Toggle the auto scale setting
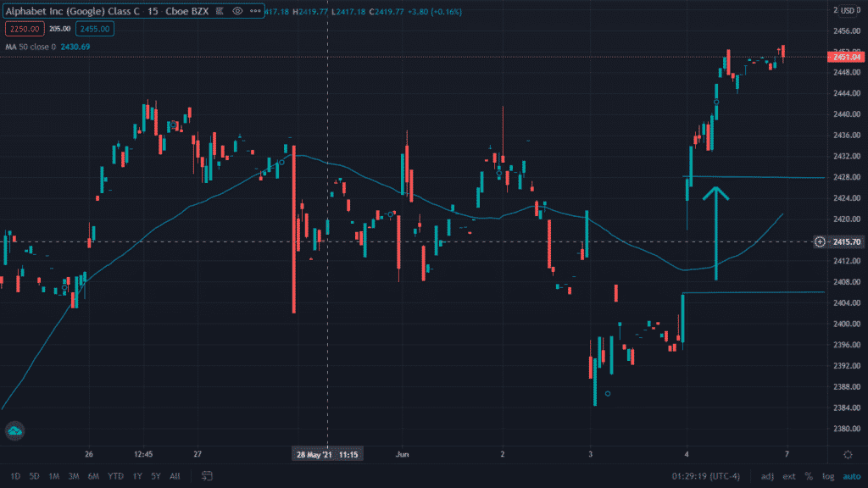868x488 pixels. point(852,476)
